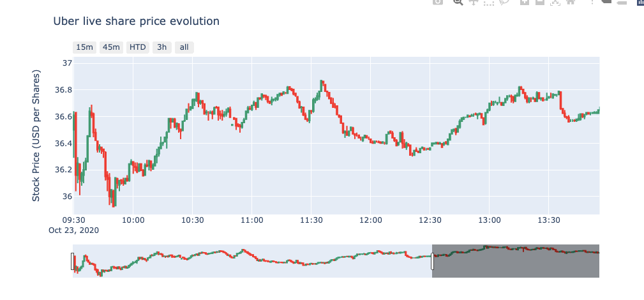Show the last 3h range
The width and height of the screenshot is (644, 300).
pos(162,47)
